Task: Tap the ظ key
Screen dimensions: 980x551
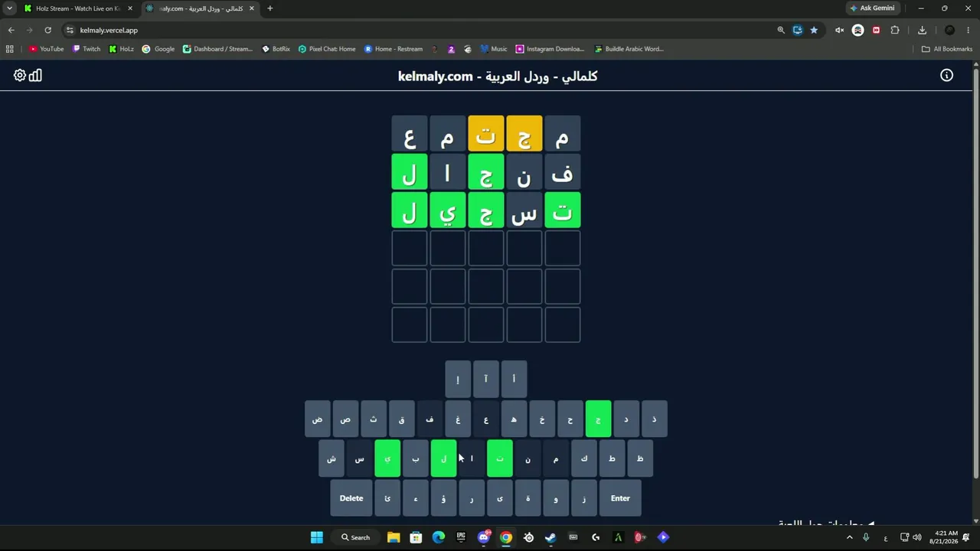Action: pyautogui.click(x=640, y=458)
